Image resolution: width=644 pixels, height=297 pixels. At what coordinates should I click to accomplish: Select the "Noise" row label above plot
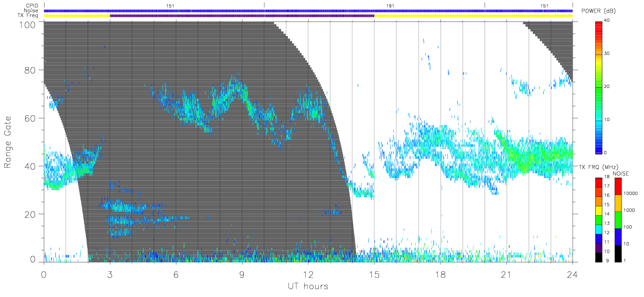32,11
